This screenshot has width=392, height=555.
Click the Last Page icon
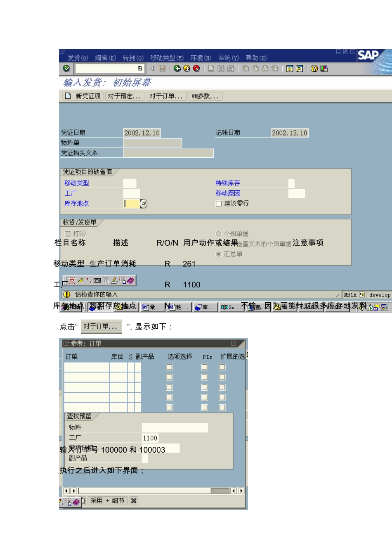pos(274,69)
